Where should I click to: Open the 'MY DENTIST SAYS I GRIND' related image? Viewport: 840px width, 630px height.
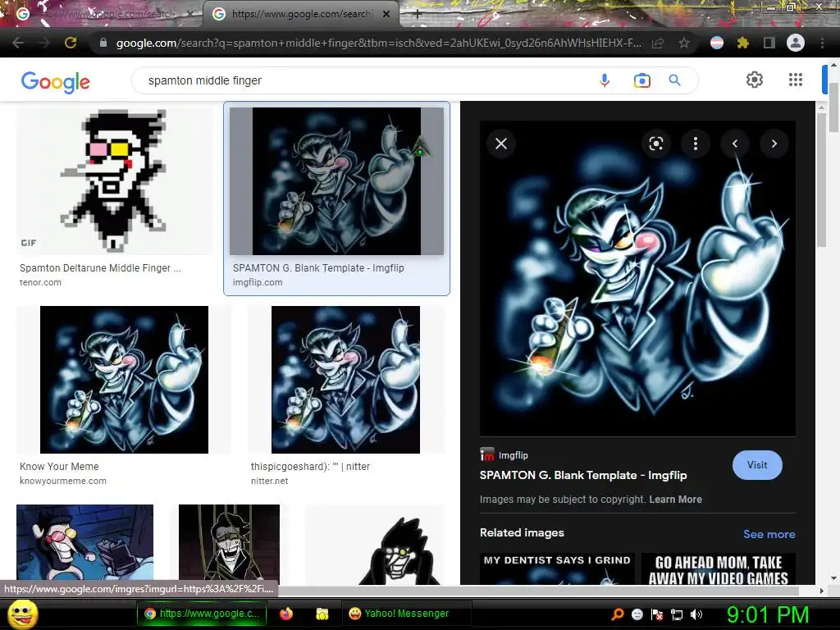(x=557, y=569)
